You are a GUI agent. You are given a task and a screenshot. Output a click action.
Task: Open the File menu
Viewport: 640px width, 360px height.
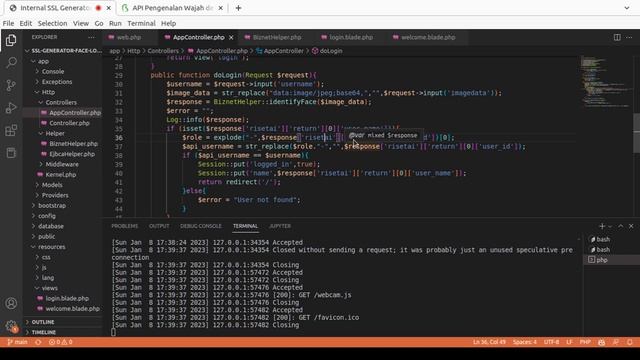click(8, 23)
